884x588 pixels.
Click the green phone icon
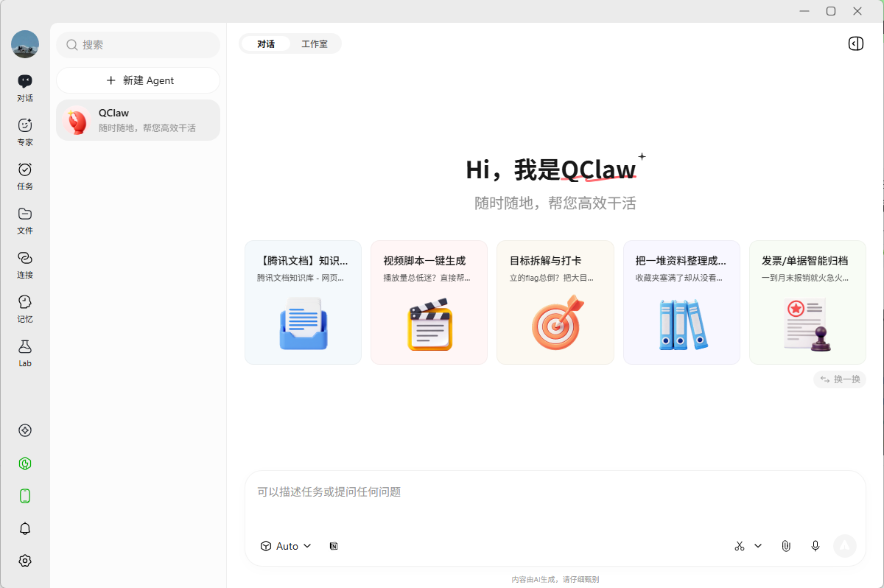pyautogui.click(x=25, y=496)
